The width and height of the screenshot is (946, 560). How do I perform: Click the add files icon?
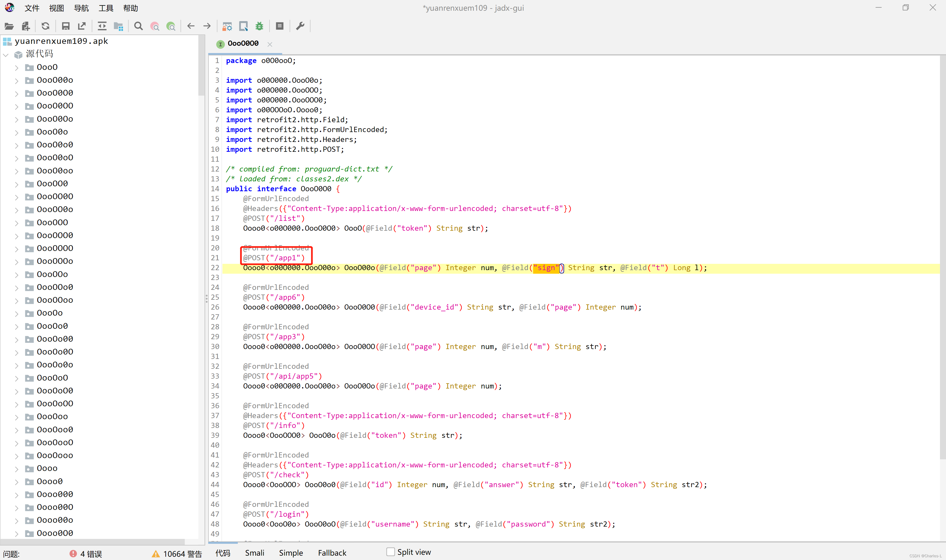pyautogui.click(x=25, y=26)
